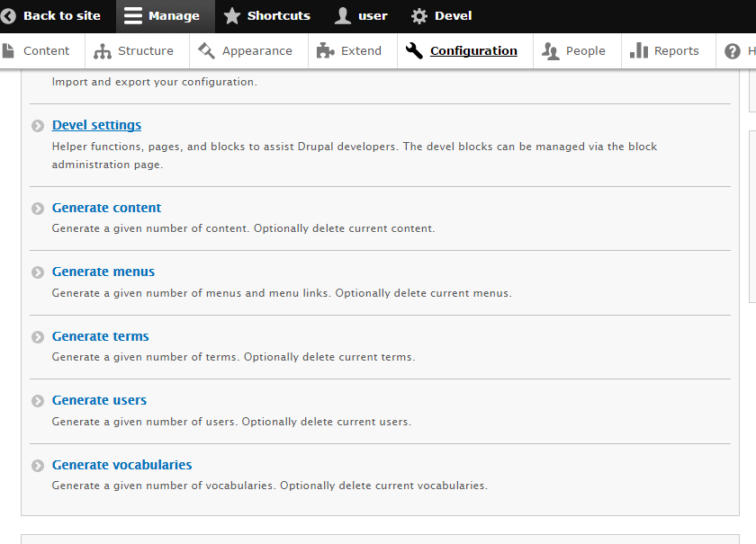This screenshot has height=544, width=756.
Task: Click the Help question mark icon
Action: click(732, 50)
